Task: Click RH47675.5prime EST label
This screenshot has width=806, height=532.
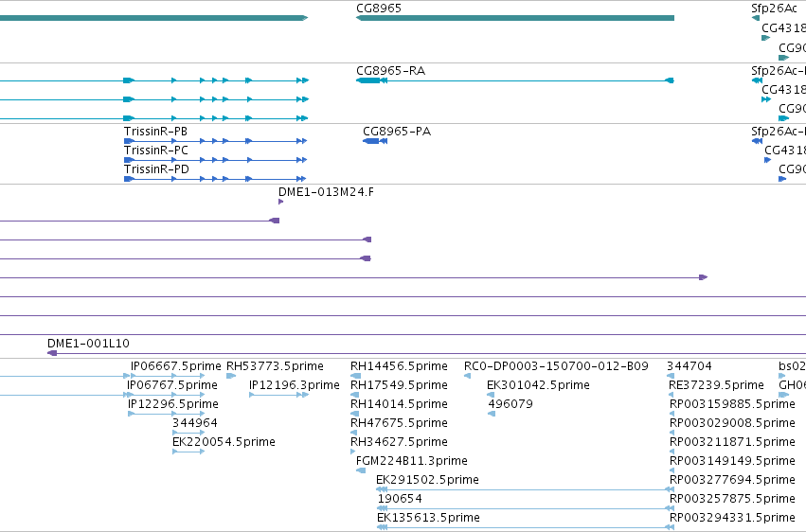Action: [x=399, y=424]
